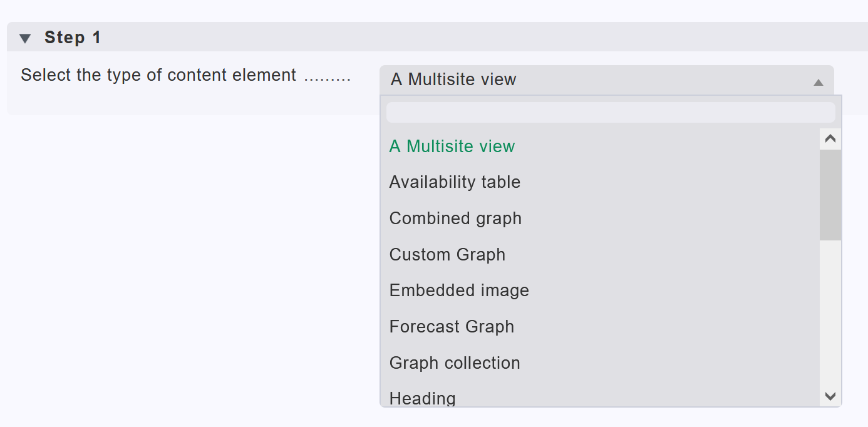Pick the 'Combined graph' option
The width and height of the screenshot is (868, 427).
click(x=455, y=219)
